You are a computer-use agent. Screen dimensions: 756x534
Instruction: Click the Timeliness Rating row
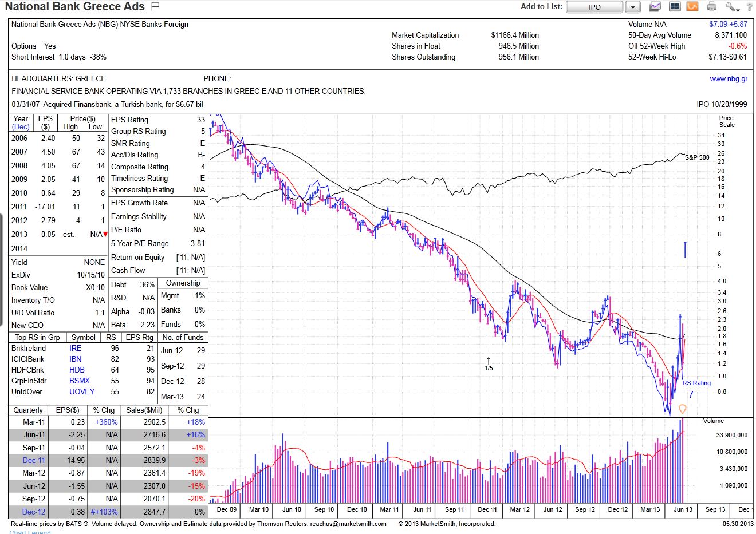(158, 178)
